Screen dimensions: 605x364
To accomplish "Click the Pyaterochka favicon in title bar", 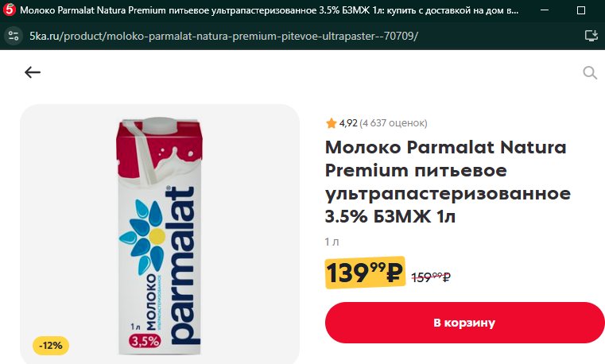I will click(9, 10).
